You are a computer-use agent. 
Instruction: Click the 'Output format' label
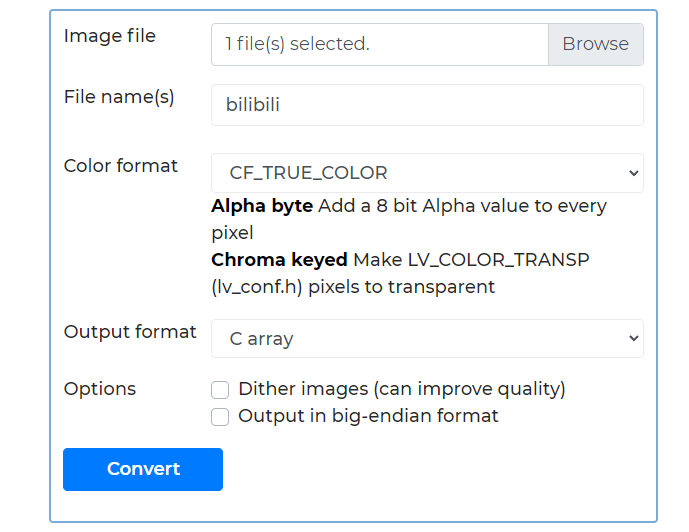pyautogui.click(x=130, y=332)
